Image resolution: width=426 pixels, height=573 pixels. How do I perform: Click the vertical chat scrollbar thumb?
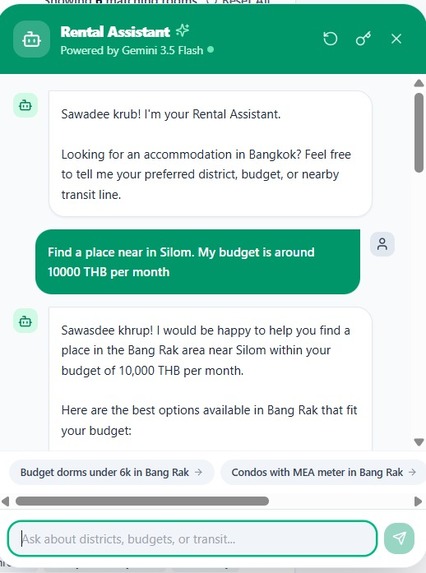pyautogui.click(x=419, y=133)
